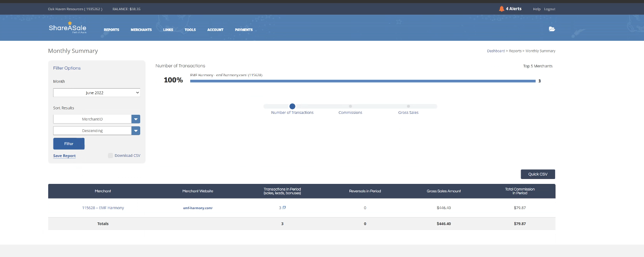Open the 4 Alerts link
This screenshot has height=257, width=644.
click(x=514, y=9)
